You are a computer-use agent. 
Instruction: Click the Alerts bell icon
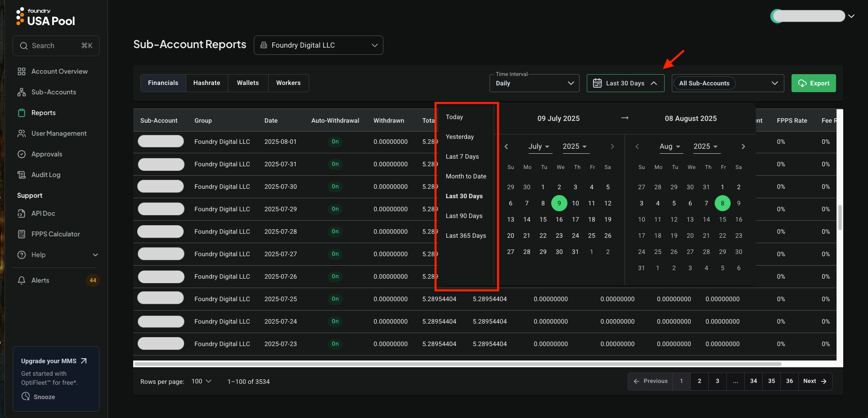tap(21, 280)
